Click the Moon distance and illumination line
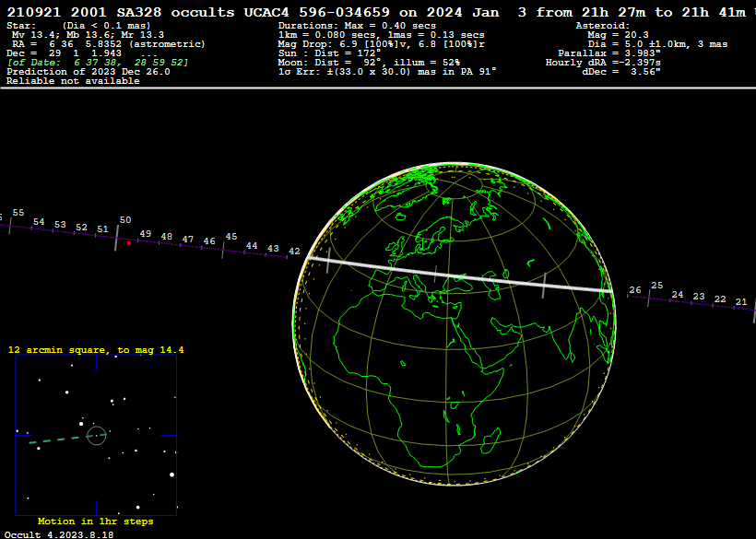 (369, 63)
